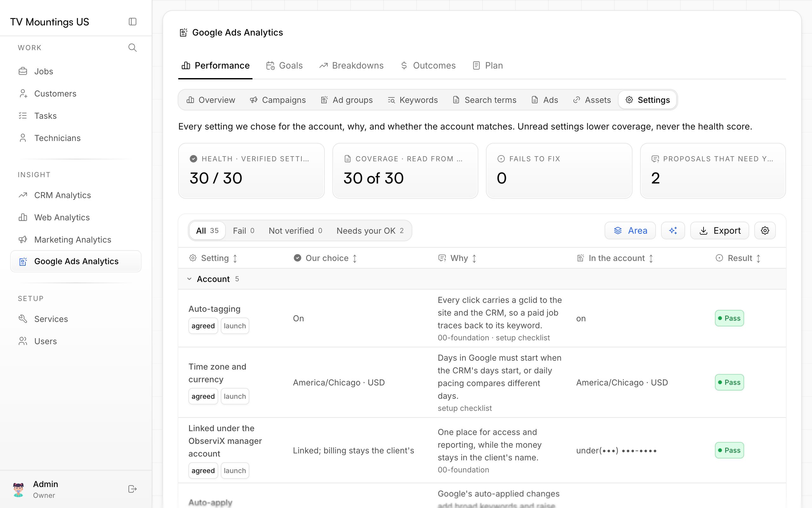Click the Export button

point(719,231)
